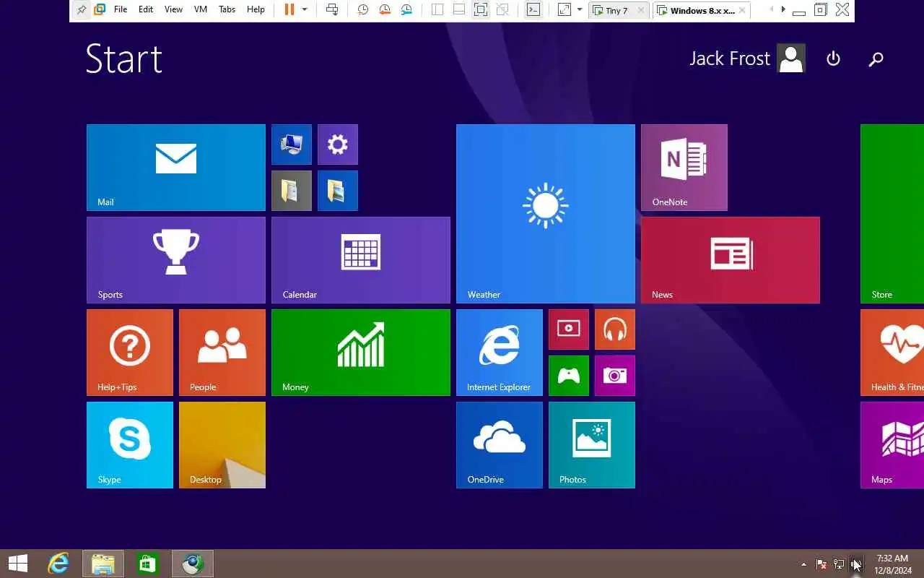The width and height of the screenshot is (924, 578).
Task: Open File Explorer from the taskbar
Action: point(103,564)
